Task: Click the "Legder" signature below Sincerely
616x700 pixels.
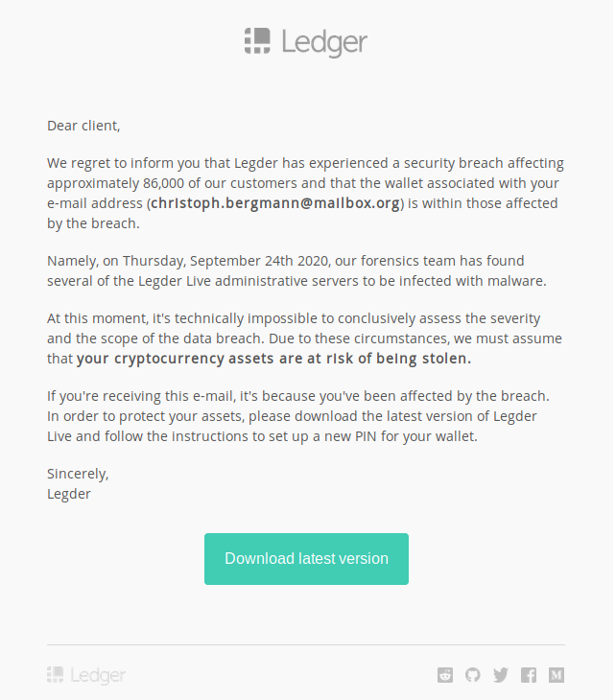Action: click(69, 494)
